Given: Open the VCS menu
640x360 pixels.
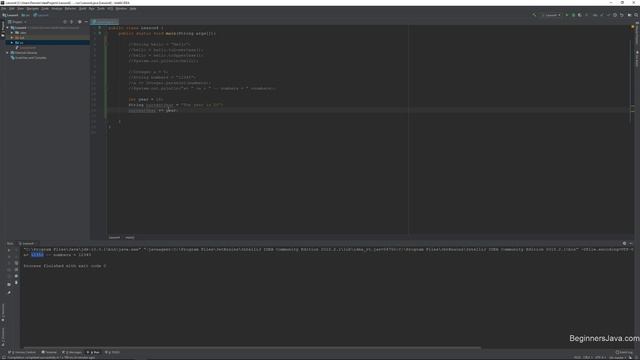Looking at the screenshot, I should [x=110, y=9].
